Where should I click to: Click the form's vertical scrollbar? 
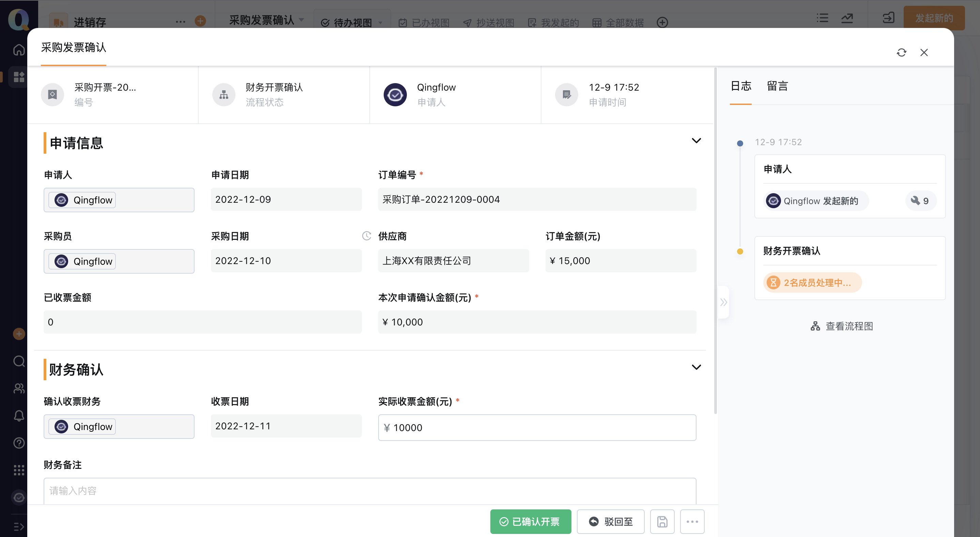click(715, 241)
